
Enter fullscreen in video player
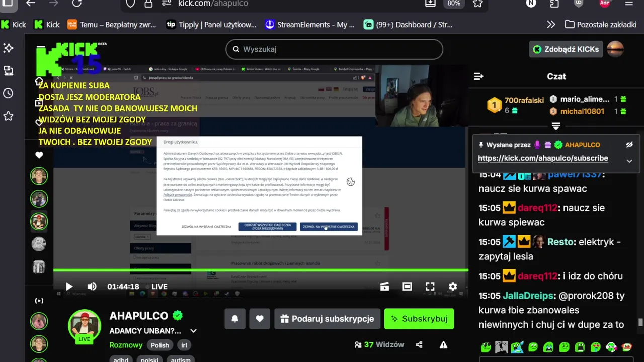(430, 287)
